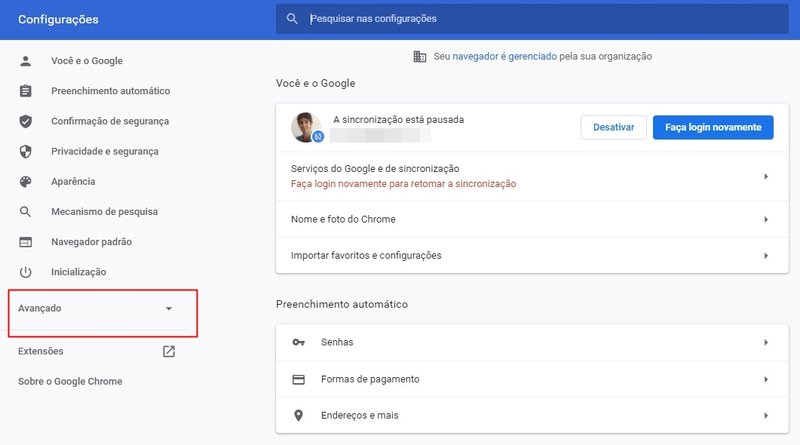Open Inicialização settings
Image resolution: width=800 pixels, height=445 pixels.
click(79, 272)
